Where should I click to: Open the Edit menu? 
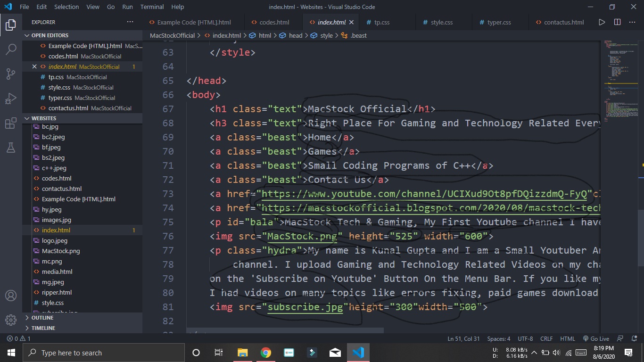click(x=41, y=7)
